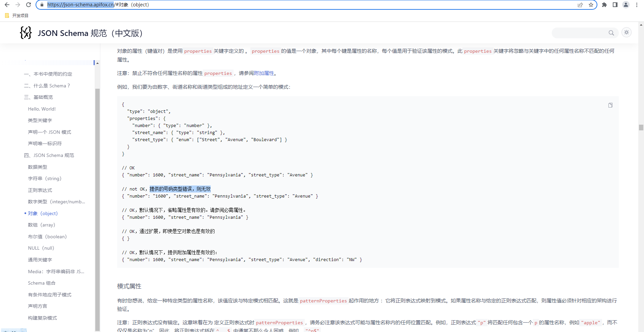Open NULL（null）sidebar entry
The width and height of the screenshot is (644, 332).
pos(41,248)
